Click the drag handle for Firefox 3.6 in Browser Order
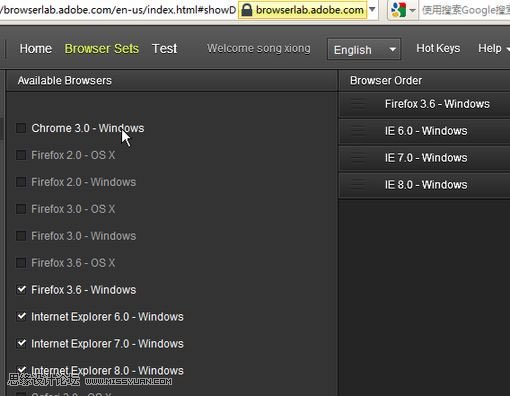The width and height of the screenshot is (510, 396). pos(358,104)
